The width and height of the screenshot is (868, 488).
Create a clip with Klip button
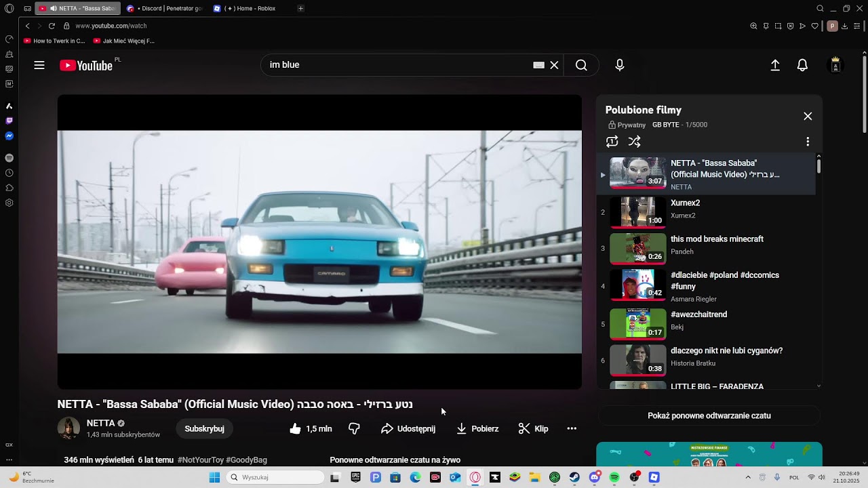pyautogui.click(x=533, y=428)
